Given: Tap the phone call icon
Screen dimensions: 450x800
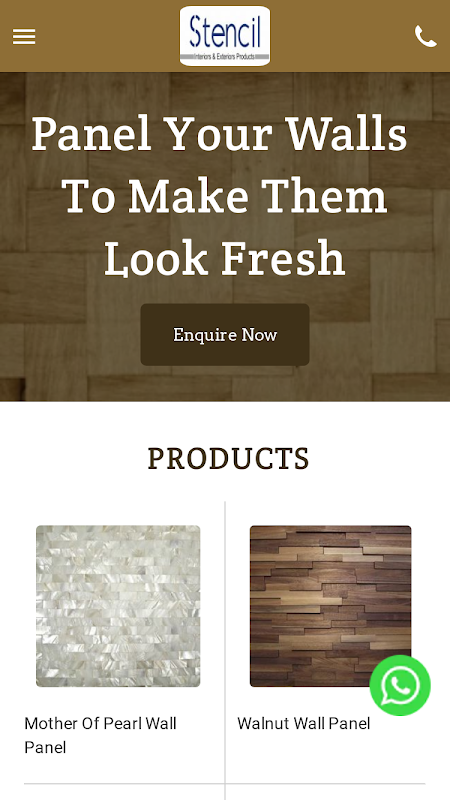Looking at the screenshot, I should tap(426, 36).
